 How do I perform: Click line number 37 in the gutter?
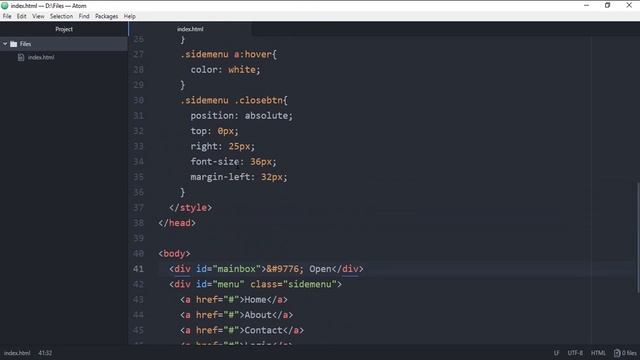[138, 208]
